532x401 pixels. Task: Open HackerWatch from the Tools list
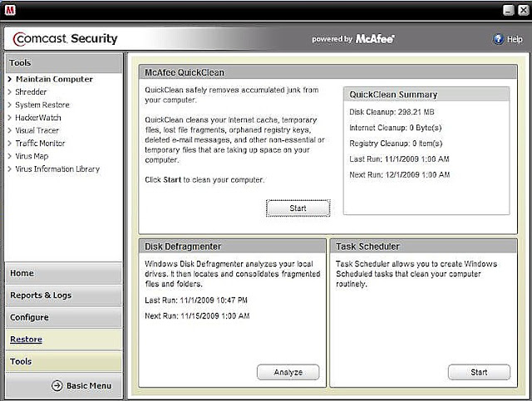click(x=38, y=118)
